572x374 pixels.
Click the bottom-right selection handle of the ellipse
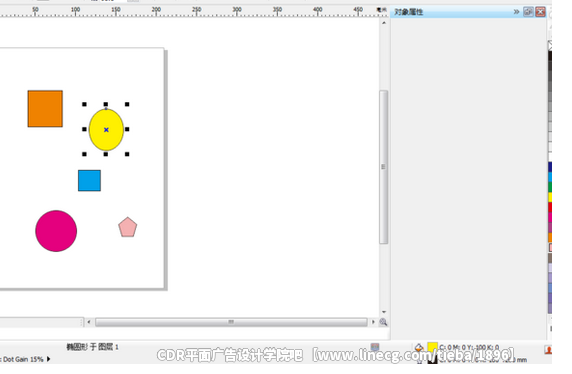(127, 154)
